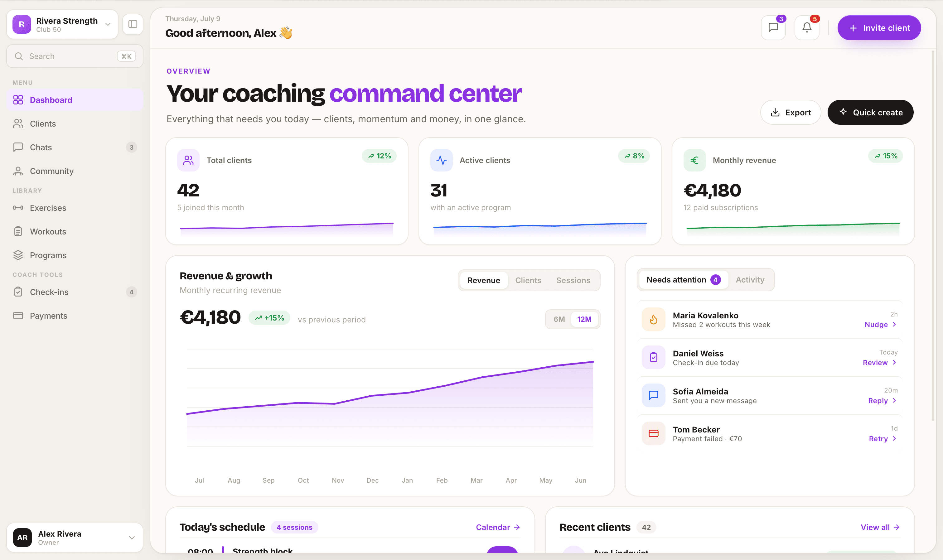943x560 pixels.
Task: Click the Chats bubble icon in sidebar
Action: pyautogui.click(x=18, y=147)
